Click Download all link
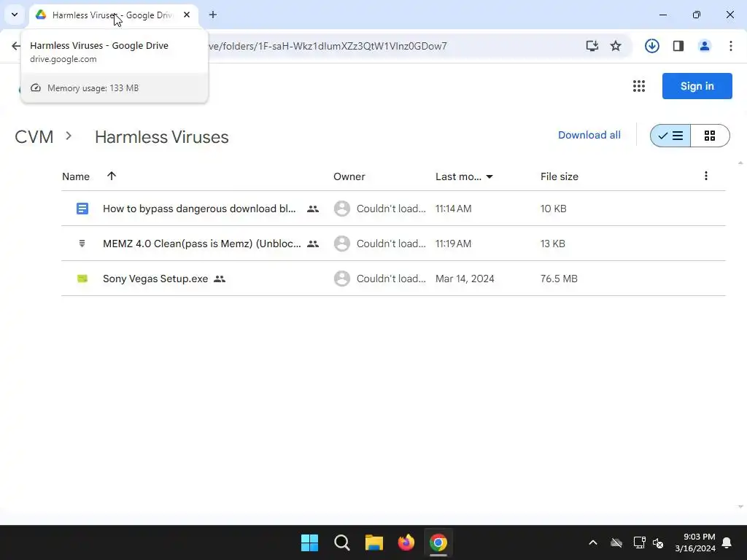The image size is (747, 560). pos(589,135)
